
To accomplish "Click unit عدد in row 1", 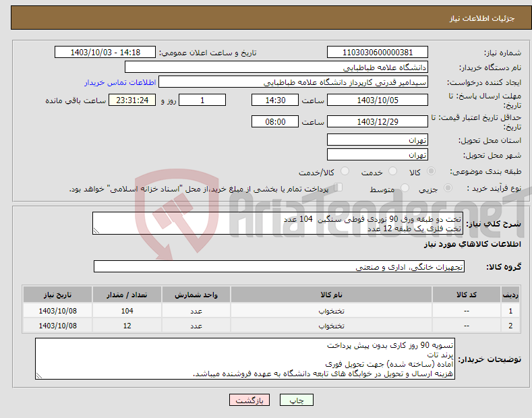I will tap(196, 311).
